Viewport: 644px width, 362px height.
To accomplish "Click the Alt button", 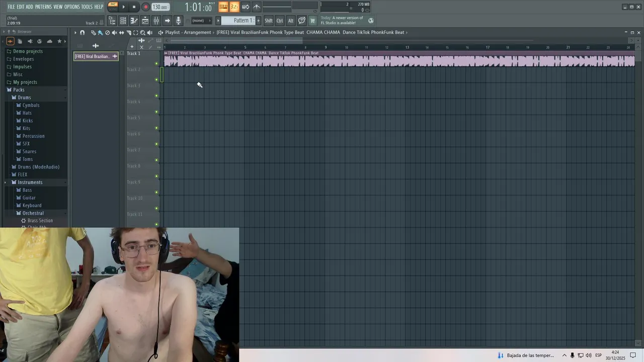I will coord(291,21).
